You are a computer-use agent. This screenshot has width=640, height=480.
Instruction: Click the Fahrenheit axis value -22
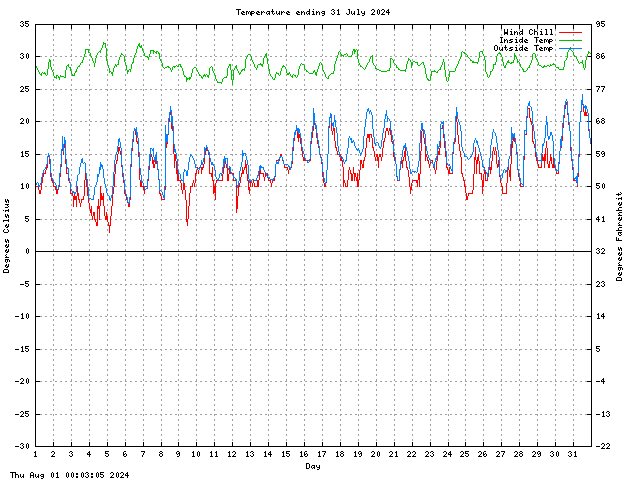point(603,446)
